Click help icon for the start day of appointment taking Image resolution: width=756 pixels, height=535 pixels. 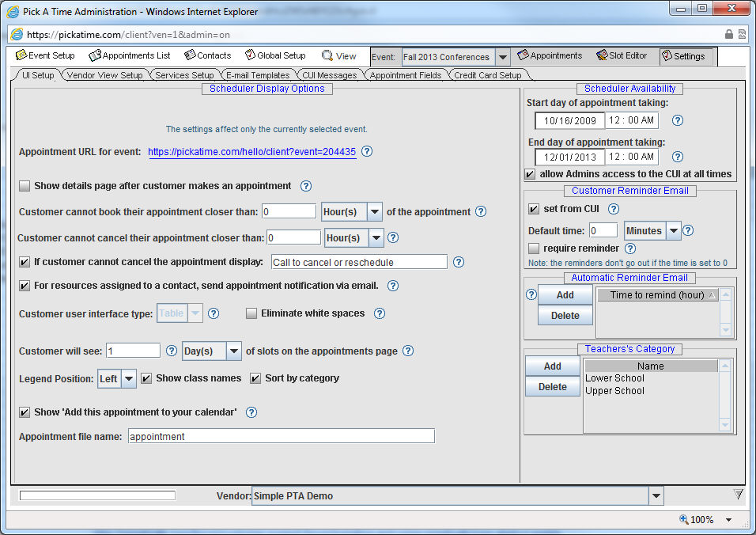(x=678, y=120)
